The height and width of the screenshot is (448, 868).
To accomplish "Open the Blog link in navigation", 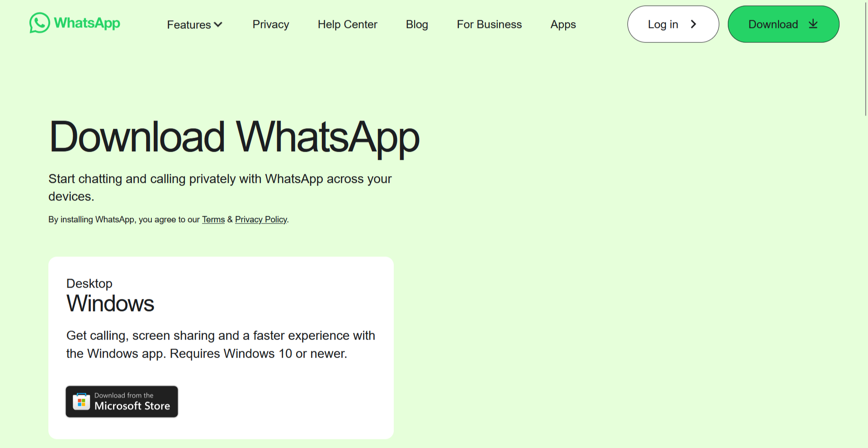I will click(x=417, y=24).
